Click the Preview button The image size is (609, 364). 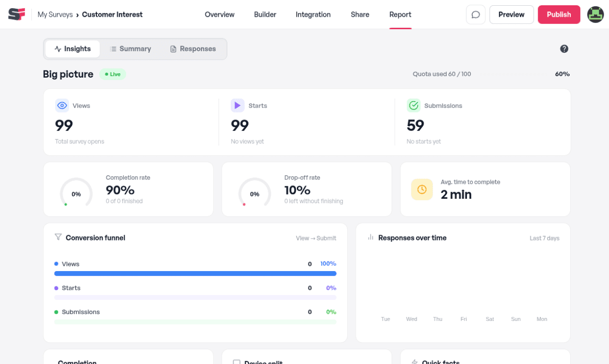pyautogui.click(x=512, y=14)
